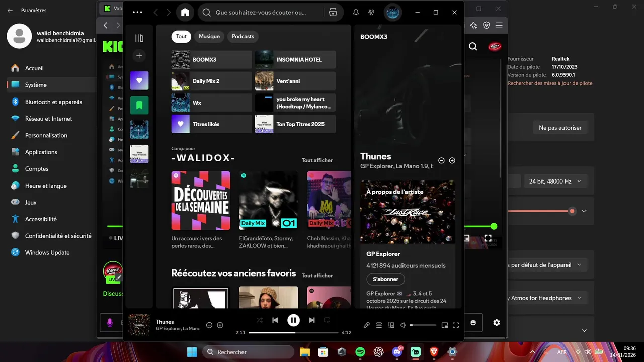644x362 pixels.
Task: Mute Spotify volume speaker icon
Action: [x=403, y=325]
